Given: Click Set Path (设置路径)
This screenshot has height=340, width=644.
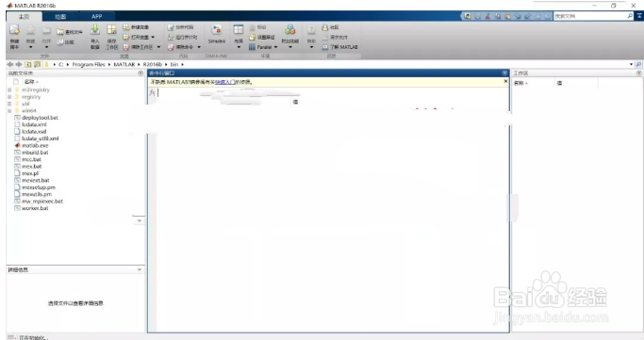Looking at the screenshot, I should tap(261, 37).
